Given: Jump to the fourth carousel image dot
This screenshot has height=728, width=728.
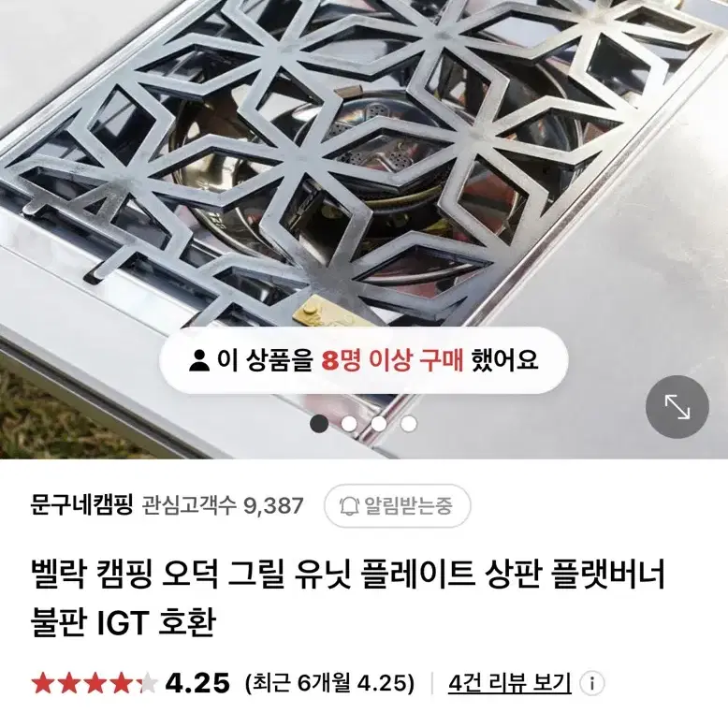Looking at the screenshot, I should (x=409, y=424).
